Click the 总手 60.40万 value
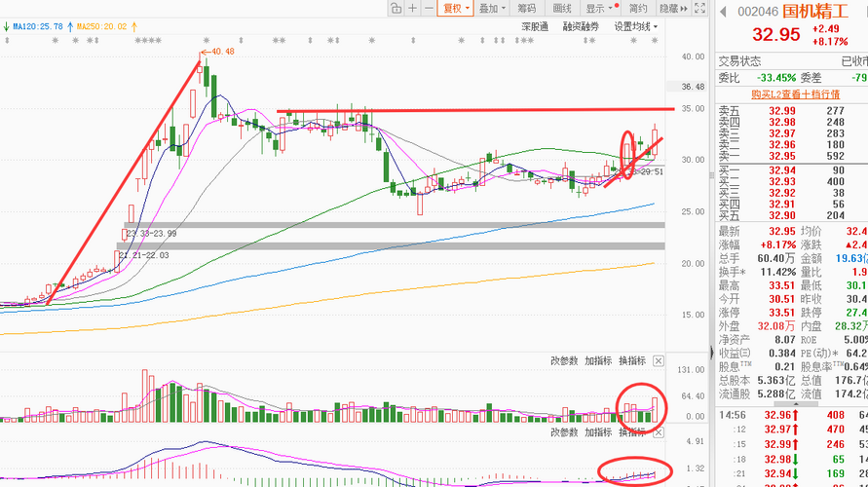This screenshot has height=487, width=868. click(776, 258)
